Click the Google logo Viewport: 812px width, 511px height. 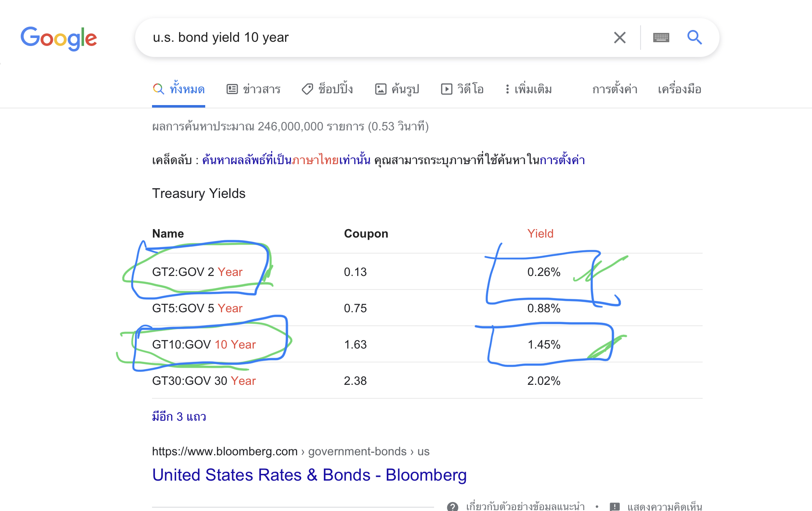coord(59,38)
